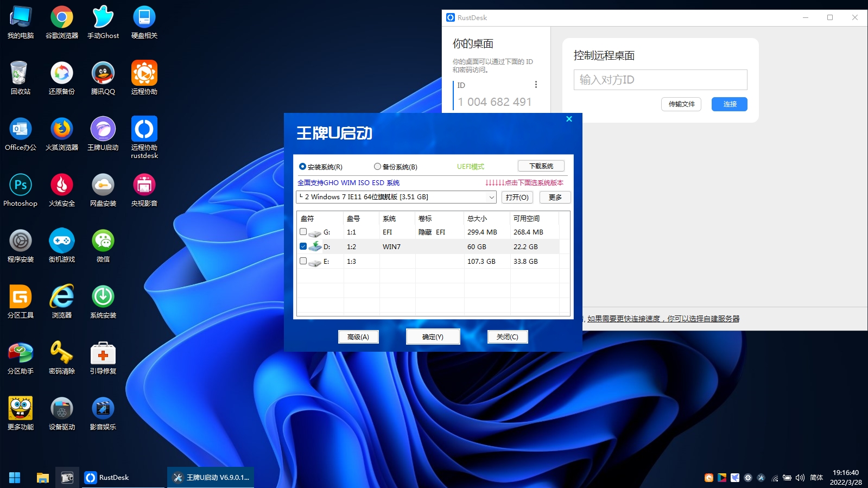Open 远程协助 rustdesk desktop icon

[x=144, y=138]
